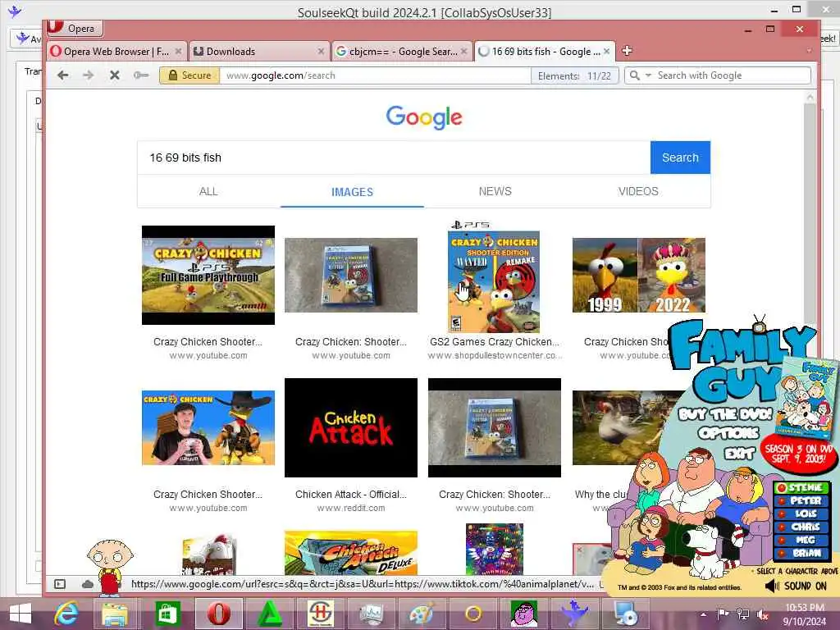Open the Chicken Attack black thumbnail
Screen dimensions: 840x630
tap(351, 427)
